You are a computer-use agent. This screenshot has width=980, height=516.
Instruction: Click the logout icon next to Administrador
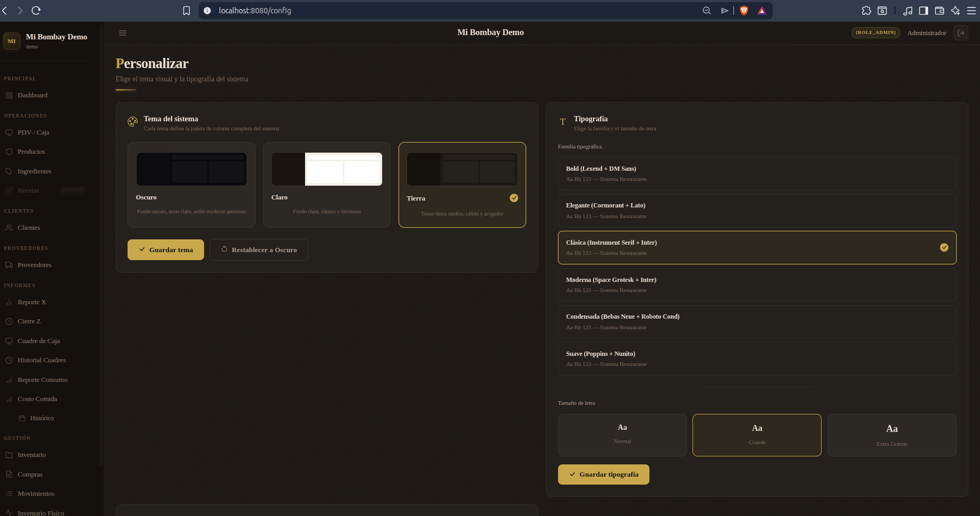(961, 33)
